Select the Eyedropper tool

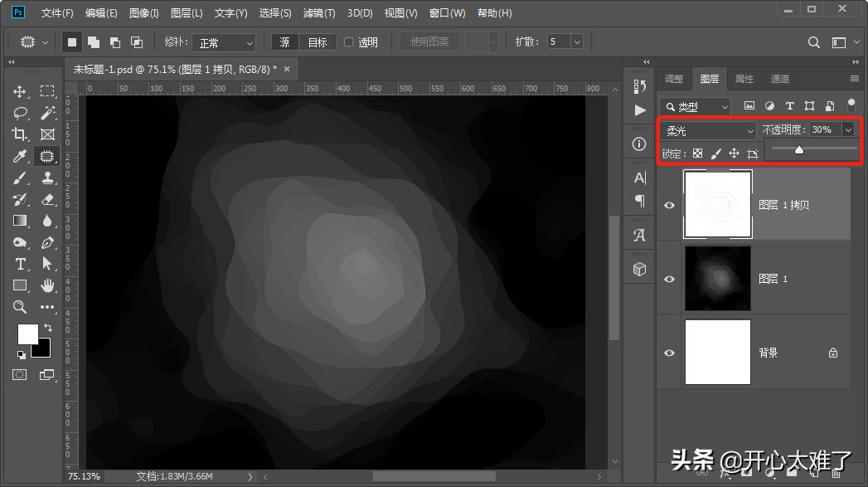coord(20,156)
